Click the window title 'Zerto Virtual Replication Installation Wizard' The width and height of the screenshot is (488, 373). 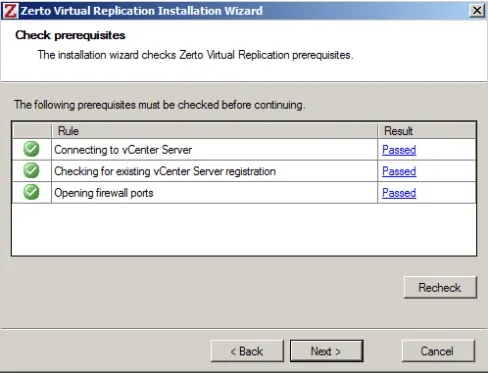coord(142,11)
